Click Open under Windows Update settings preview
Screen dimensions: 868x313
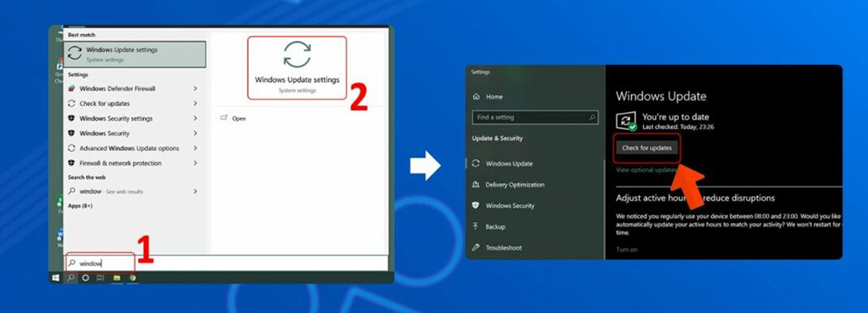[x=233, y=118]
